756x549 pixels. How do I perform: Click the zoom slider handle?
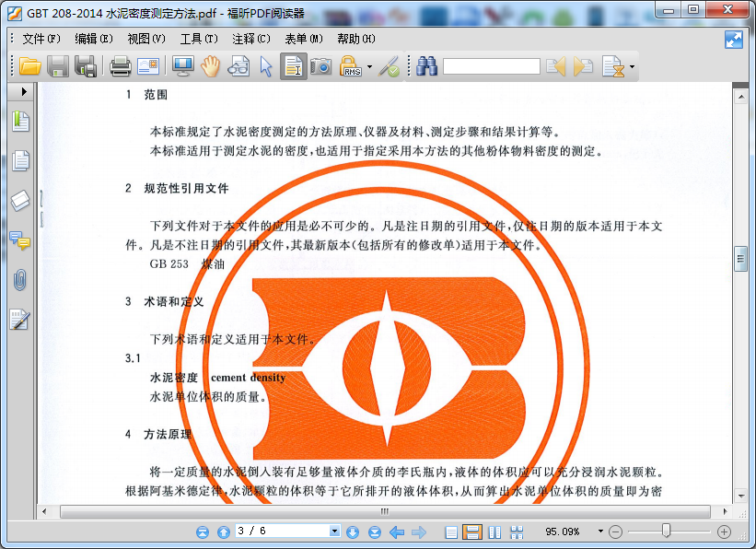tap(667, 531)
